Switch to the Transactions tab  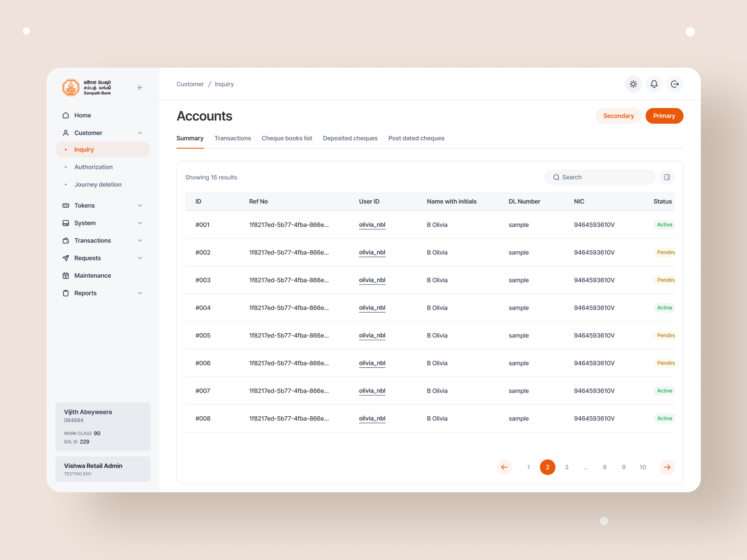tap(233, 138)
